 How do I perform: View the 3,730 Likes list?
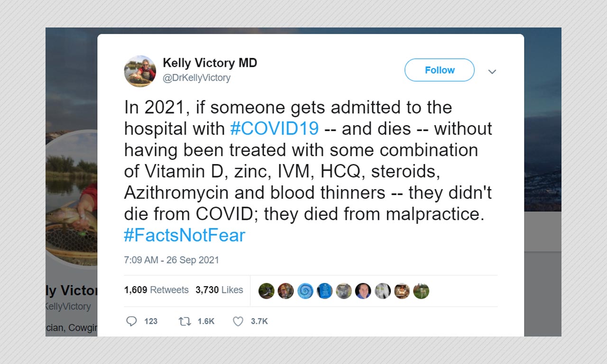(219, 290)
